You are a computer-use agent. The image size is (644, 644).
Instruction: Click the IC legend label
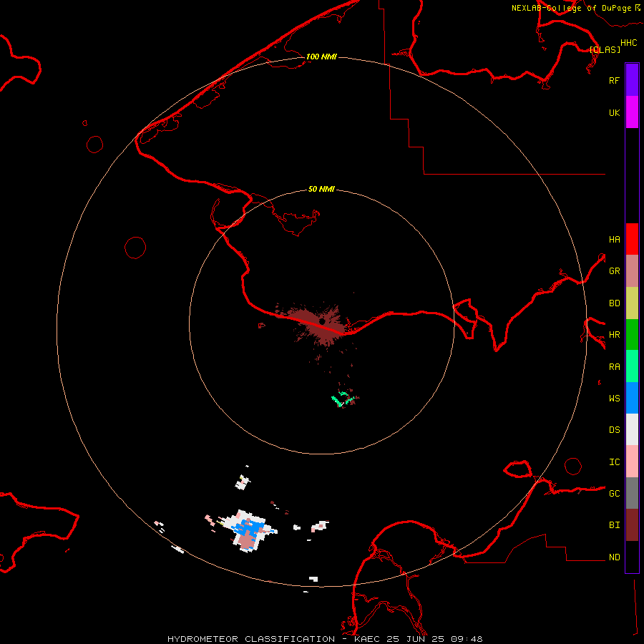[x=614, y=462]
